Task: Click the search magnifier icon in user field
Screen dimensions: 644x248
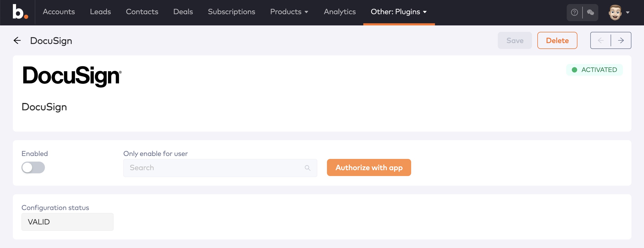Action: pos(307,168)
